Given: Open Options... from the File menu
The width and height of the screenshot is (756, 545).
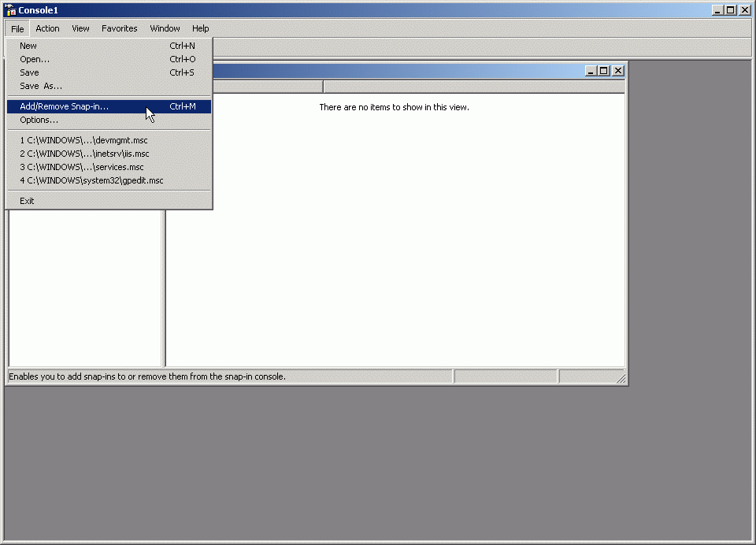Looking at the screenshot, I should click(x=39, y=120).
